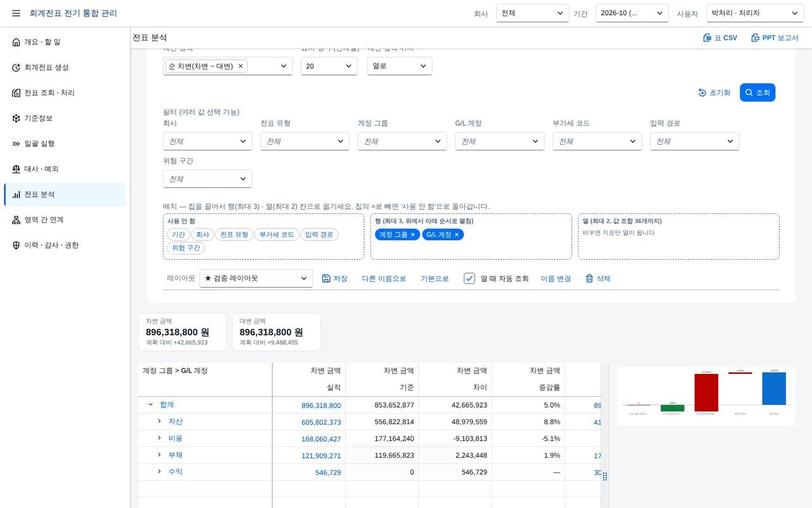812x508 pixels.
Task: Click the 위험 구간 chip
Action: click(x=186, y=248)
